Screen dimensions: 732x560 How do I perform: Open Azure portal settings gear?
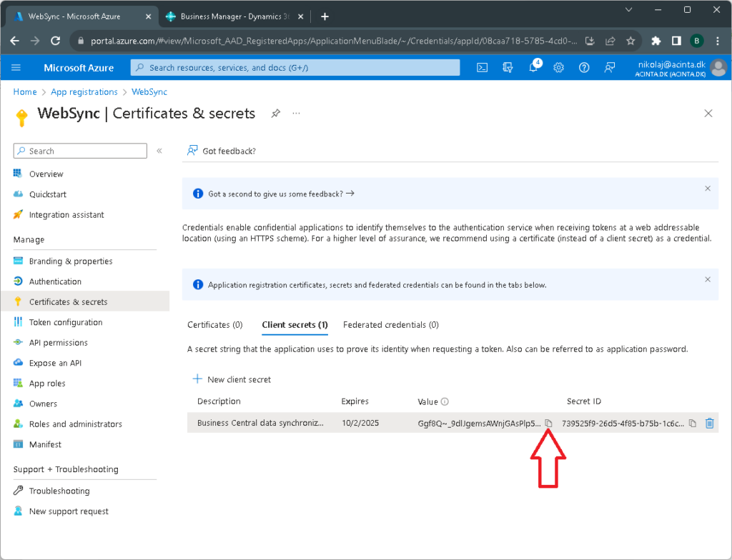pos(559,68)
